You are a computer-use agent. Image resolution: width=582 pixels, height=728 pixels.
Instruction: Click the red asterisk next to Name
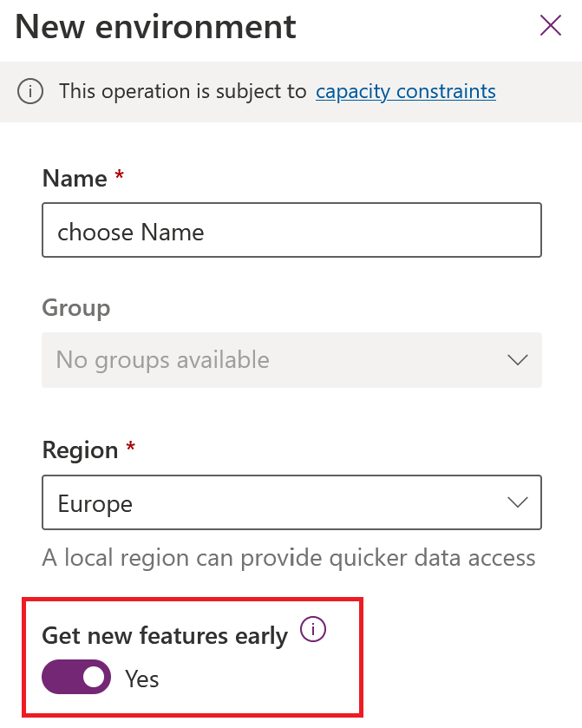(x=120, y=176)
